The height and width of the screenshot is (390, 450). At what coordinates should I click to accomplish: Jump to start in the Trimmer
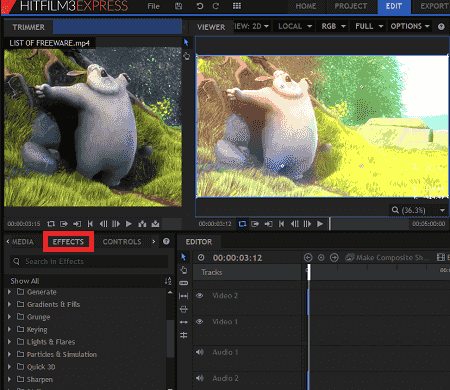(90, 224)
